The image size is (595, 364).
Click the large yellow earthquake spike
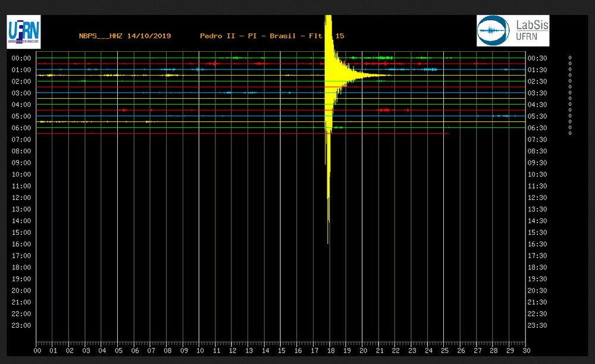click(x=330, y=114)
